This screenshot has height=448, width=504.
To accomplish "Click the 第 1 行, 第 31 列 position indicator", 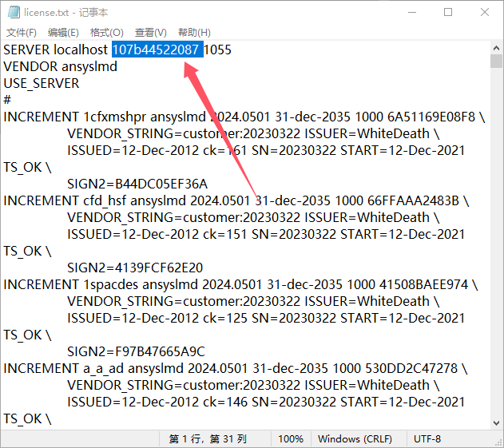I will click(208, 438).
